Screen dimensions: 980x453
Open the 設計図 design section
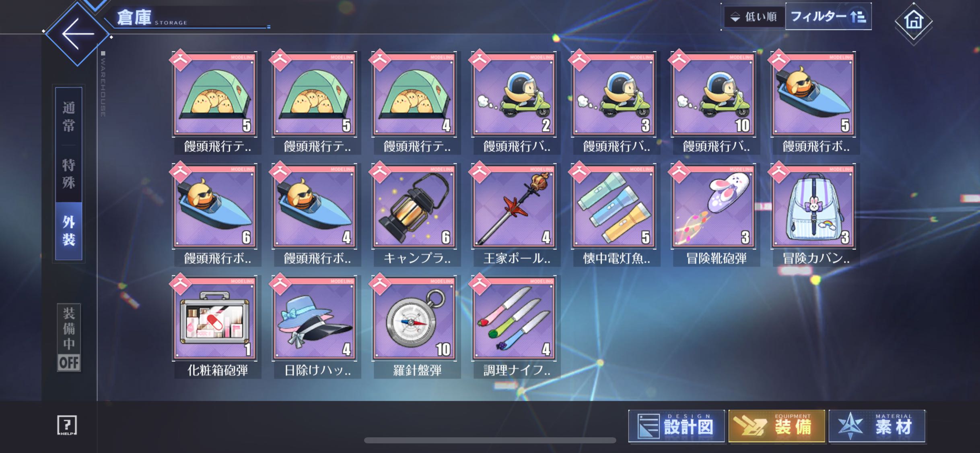677,426
